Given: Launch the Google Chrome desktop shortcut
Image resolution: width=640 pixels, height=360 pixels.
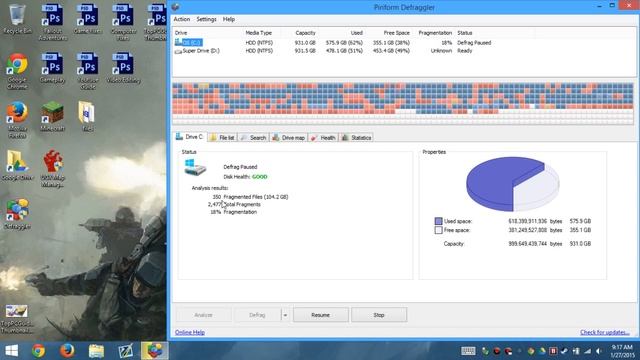Looking at the screenshot, I should click(x=17, y=71).
